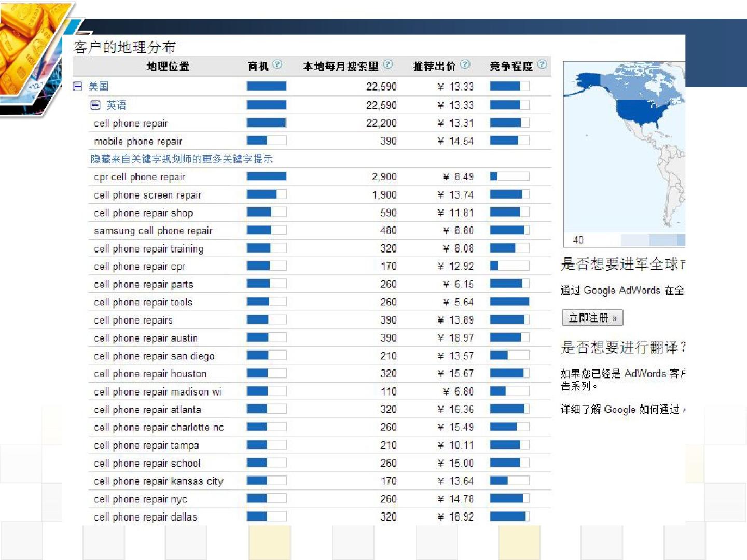Viewport: 747px width, 560px height.
Task: Select cell phone screen repair keyword
Action: tap(148, 195)
